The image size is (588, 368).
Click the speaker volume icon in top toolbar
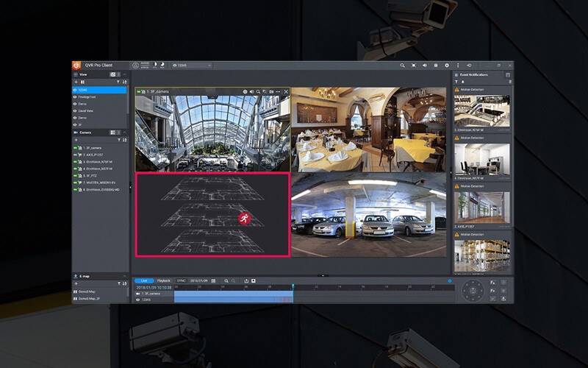[425, 66]
